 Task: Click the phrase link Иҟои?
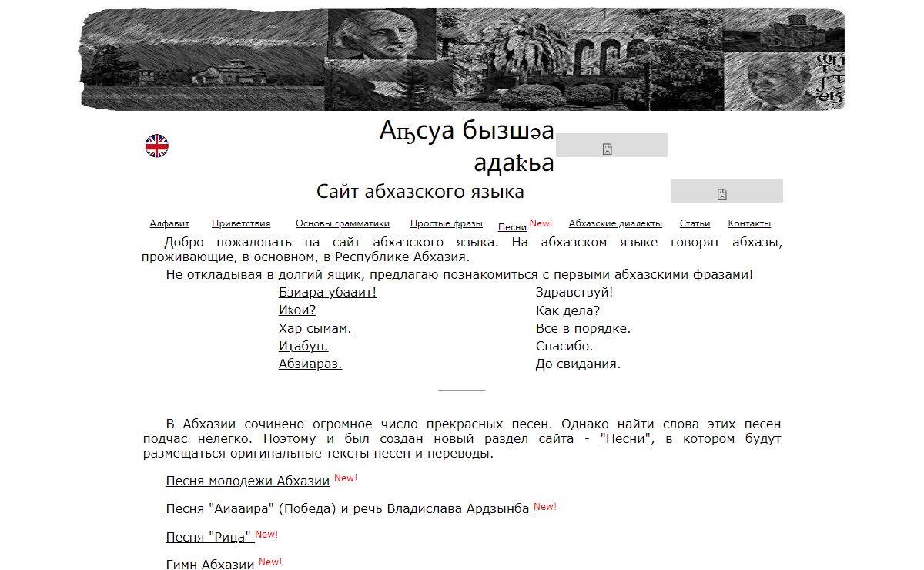click(x=297, y=310)
